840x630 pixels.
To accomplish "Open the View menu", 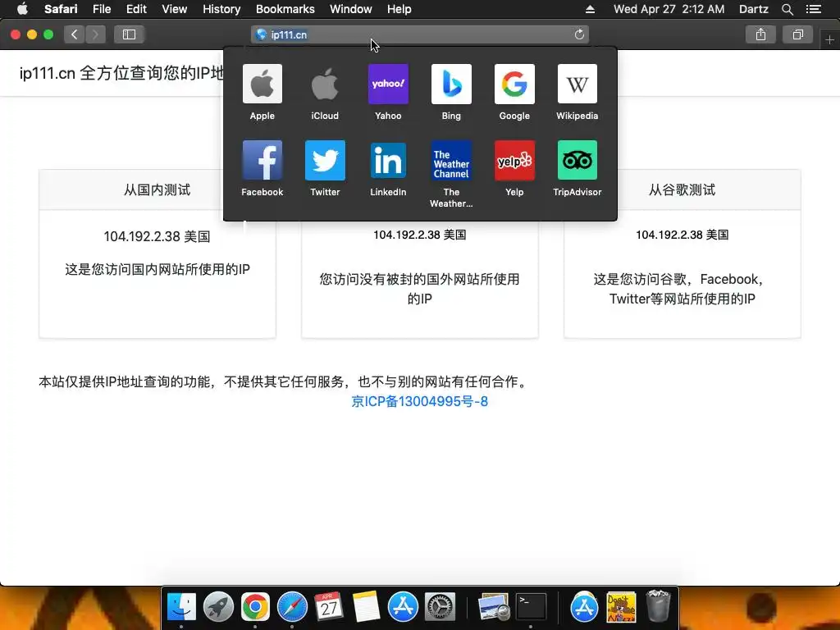I will [175, 9].
